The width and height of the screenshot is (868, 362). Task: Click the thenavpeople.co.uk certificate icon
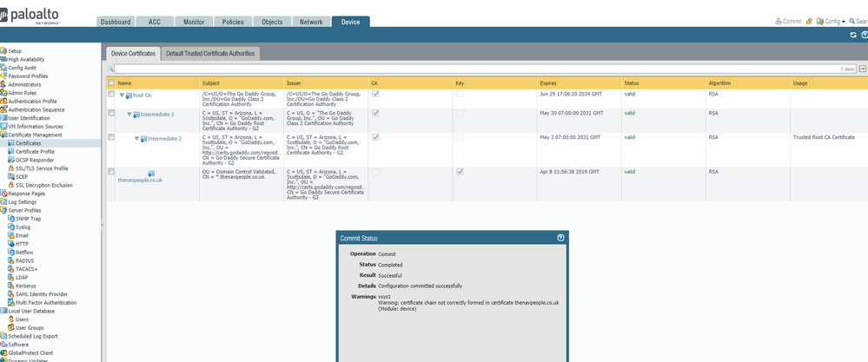tap(151, 174)
